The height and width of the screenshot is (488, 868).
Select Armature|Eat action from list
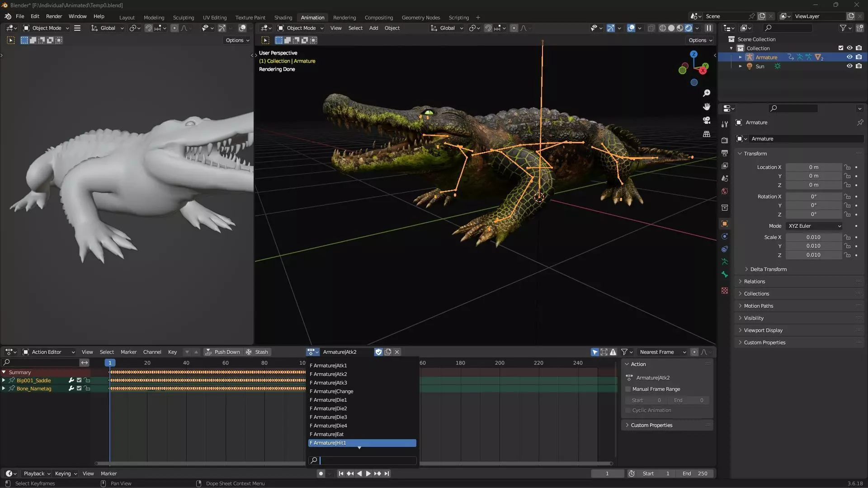coord(362,434)
